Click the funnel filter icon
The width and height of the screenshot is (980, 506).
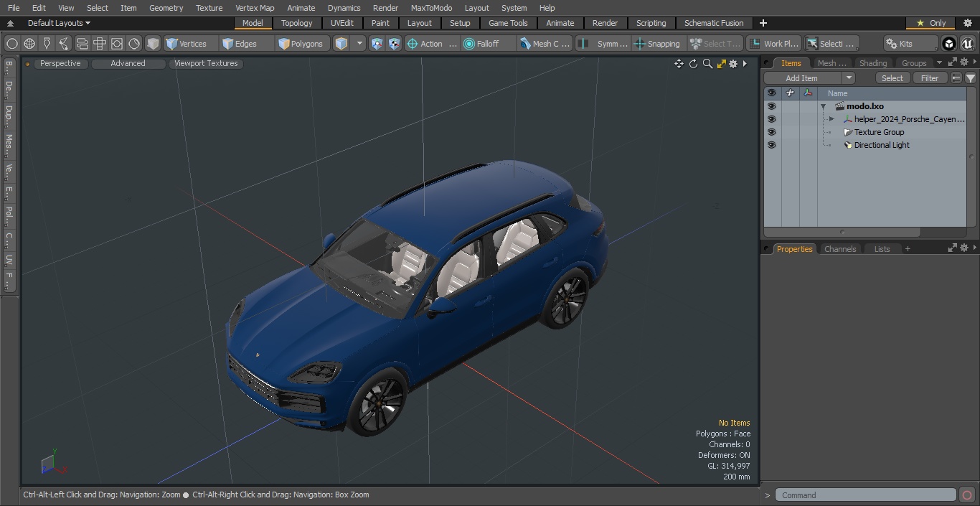[970, 78]
